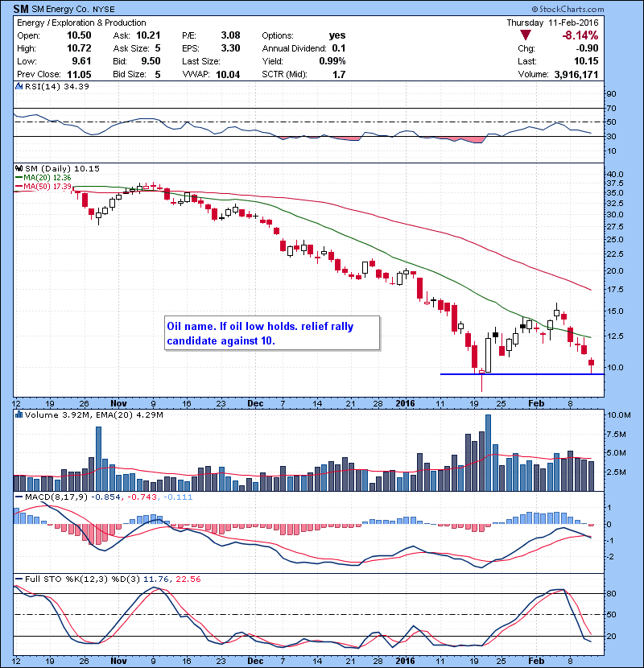Click the Full STO legend line marker

pyautogui.click(x=19, y=579)
